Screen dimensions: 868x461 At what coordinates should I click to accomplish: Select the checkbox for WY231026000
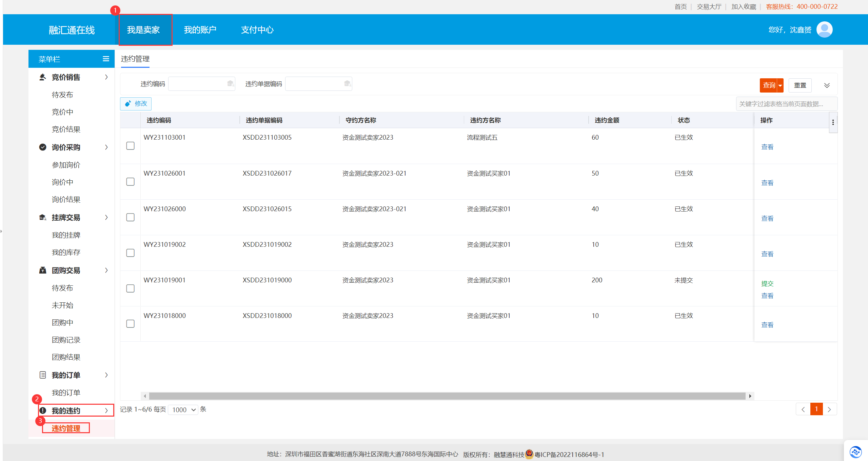tap(130, 217)
